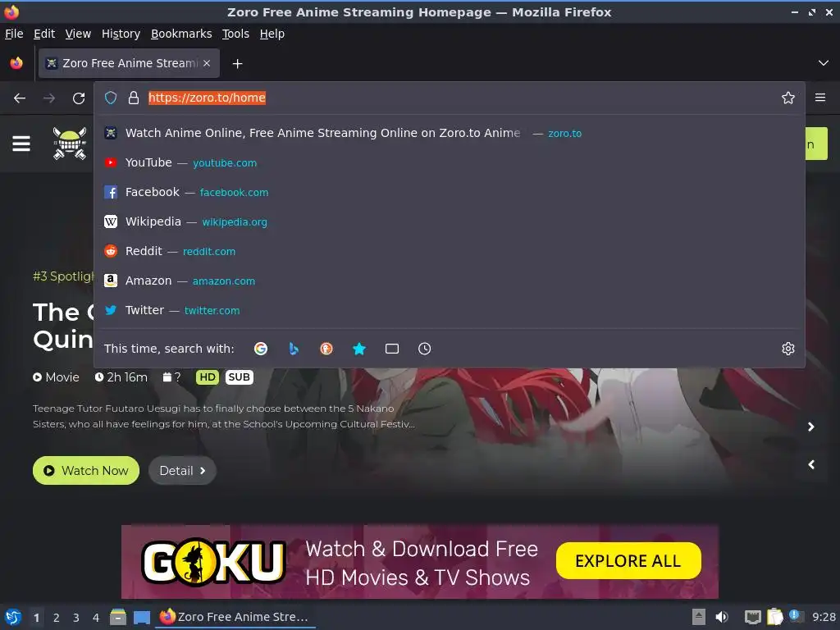
Task: Go forward using the forward arrow
Action: click(x=49, y=98)
